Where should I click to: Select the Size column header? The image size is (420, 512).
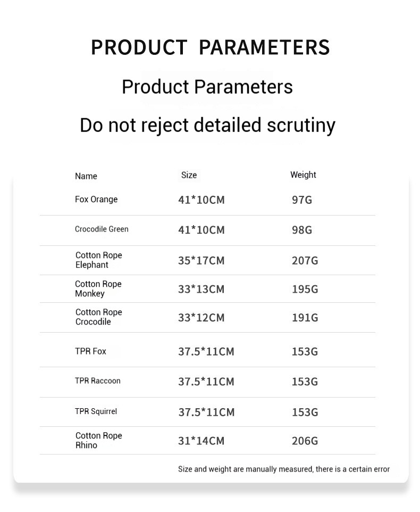coord(189,175)
